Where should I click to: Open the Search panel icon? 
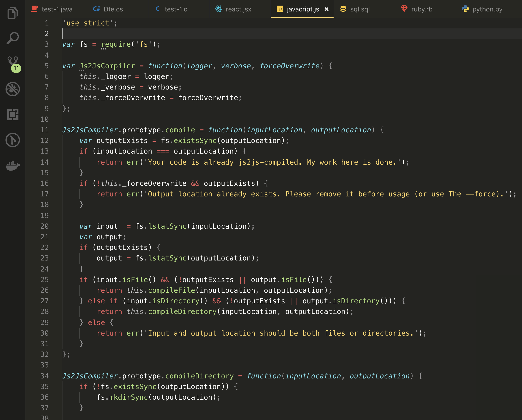pos(12,38)
